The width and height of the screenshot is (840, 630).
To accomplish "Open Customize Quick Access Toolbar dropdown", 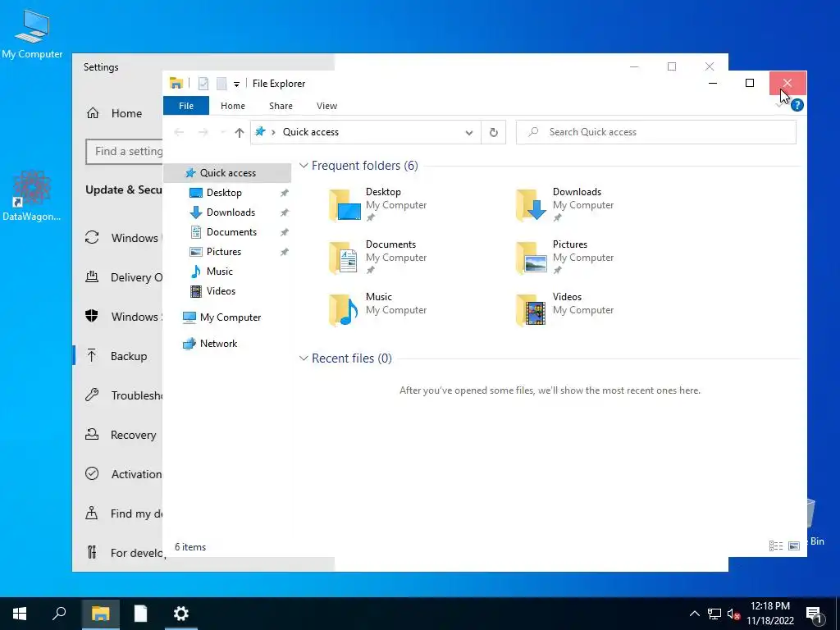I will [236, 84].
